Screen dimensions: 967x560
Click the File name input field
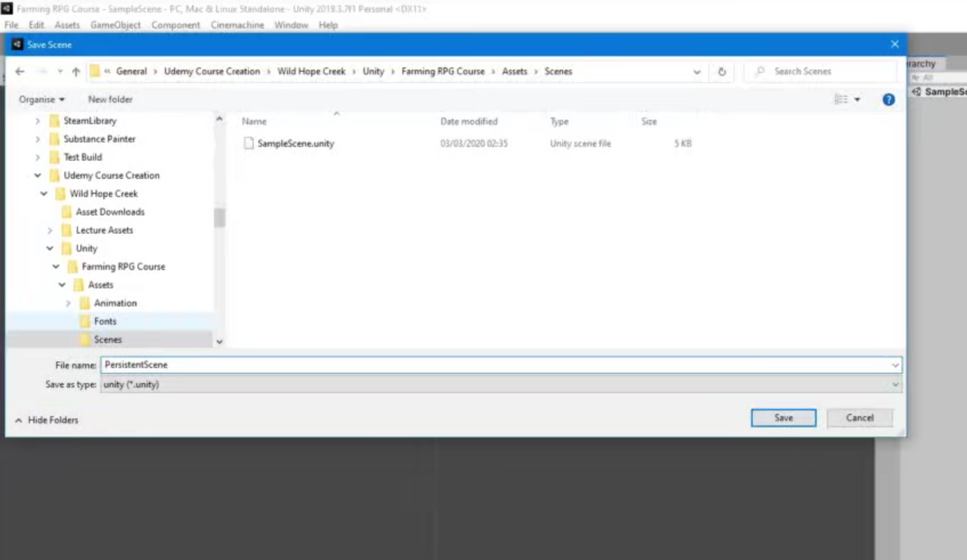click(x=501, y=365)
